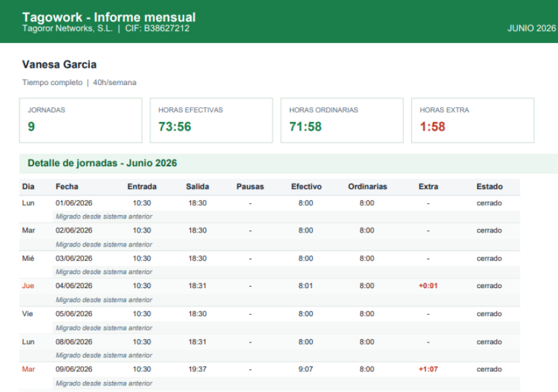This screenshot has height=392, width=558.
Task: Click the JORNADAS card value 9
Action: (x=31, y=127)
